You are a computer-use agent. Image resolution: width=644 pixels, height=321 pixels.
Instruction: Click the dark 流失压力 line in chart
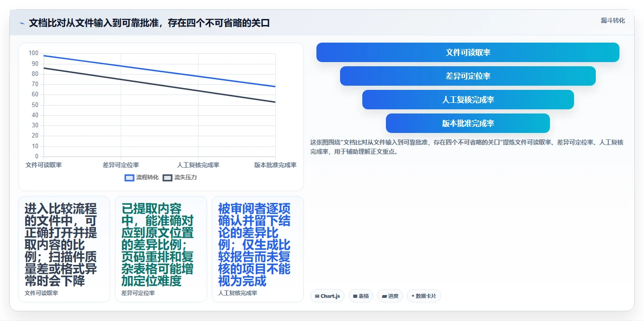click(x=159, y=85)
